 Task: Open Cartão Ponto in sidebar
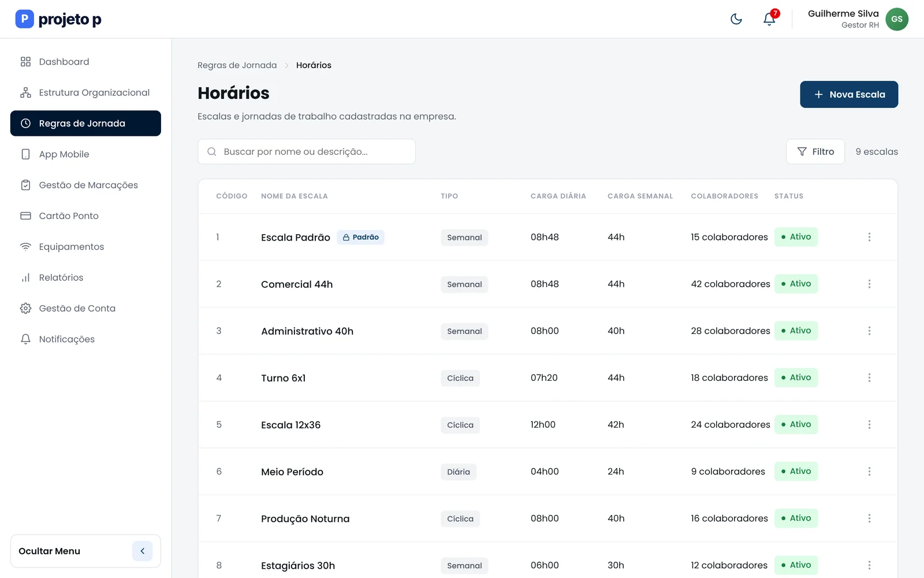85,216
